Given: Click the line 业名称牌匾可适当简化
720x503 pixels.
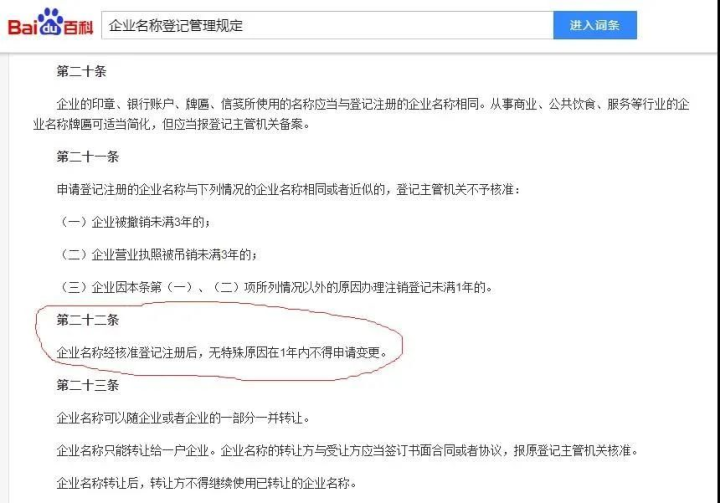Looking at the screenshot, I should 171,124.
